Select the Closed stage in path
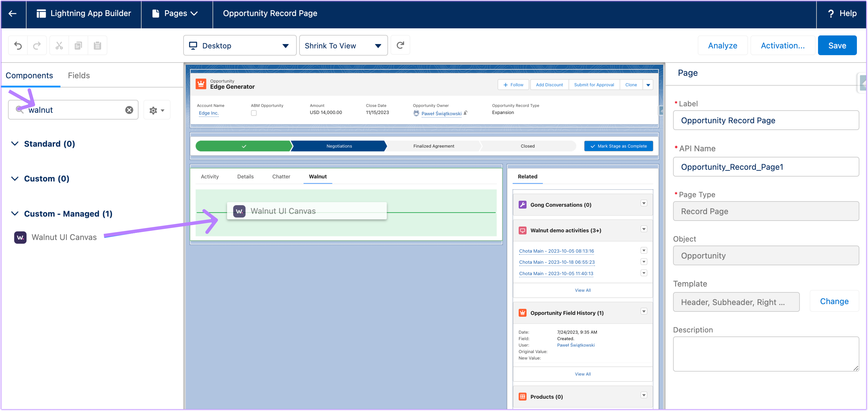The image size is (868, 411). tap(527, 146)
